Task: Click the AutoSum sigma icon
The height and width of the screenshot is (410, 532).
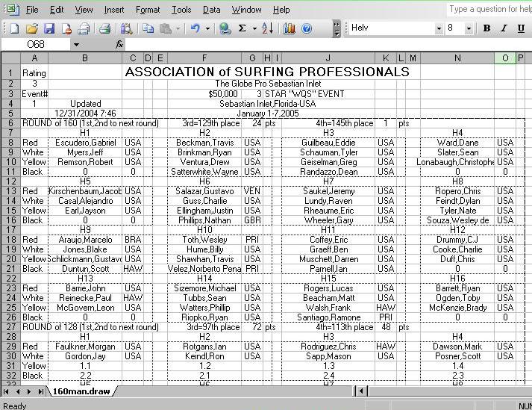Action: point(242,28)
